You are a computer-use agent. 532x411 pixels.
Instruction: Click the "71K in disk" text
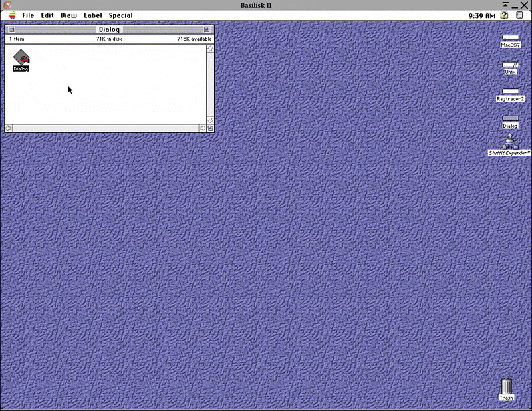pyautogui.click(x=109, y=39)
